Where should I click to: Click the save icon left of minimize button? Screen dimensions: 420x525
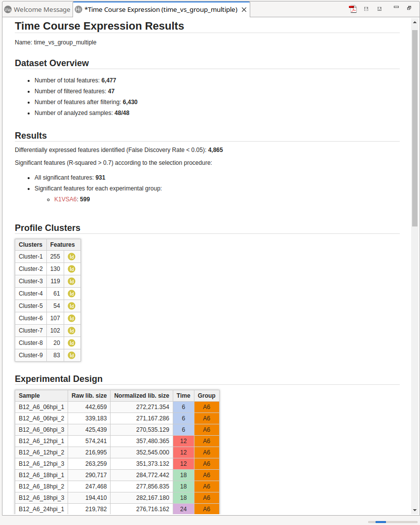point(379,9)
